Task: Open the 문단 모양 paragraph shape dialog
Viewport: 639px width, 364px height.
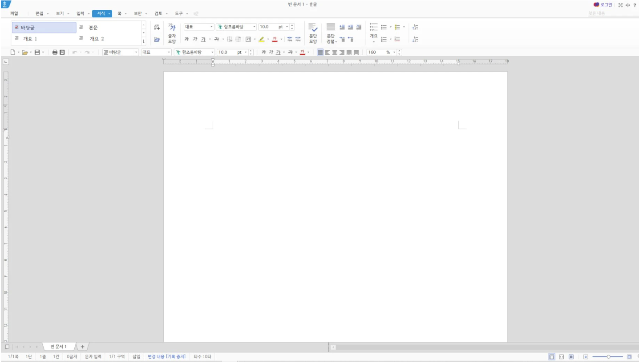Action: coord(313,33)
